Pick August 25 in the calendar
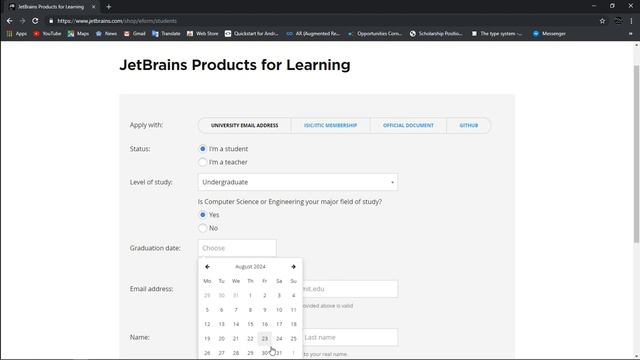This screenshot has height=360, width=640. coord(293,338)
